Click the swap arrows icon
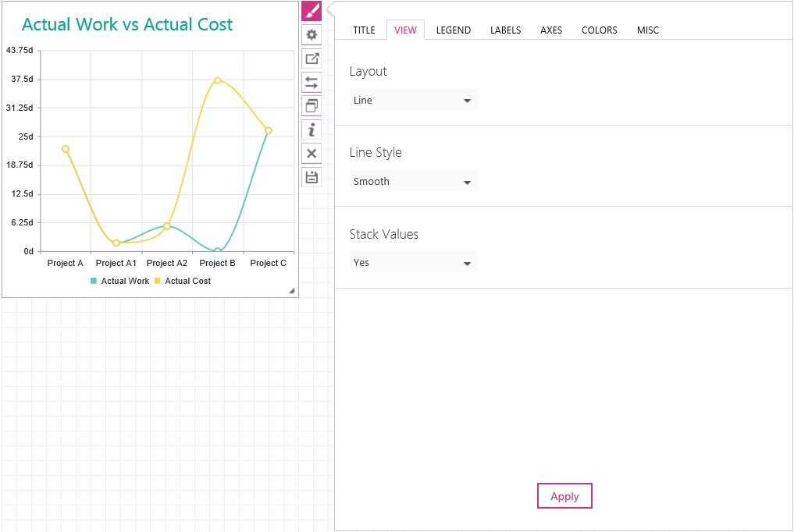 point(312,83)
